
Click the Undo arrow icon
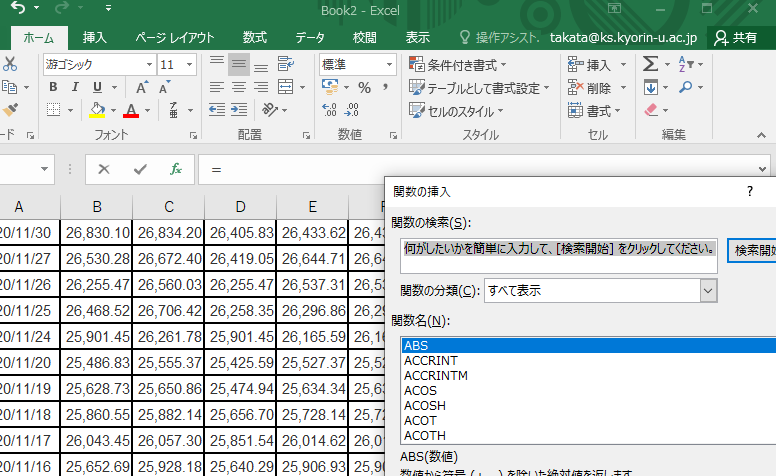[x=18, y=8]
